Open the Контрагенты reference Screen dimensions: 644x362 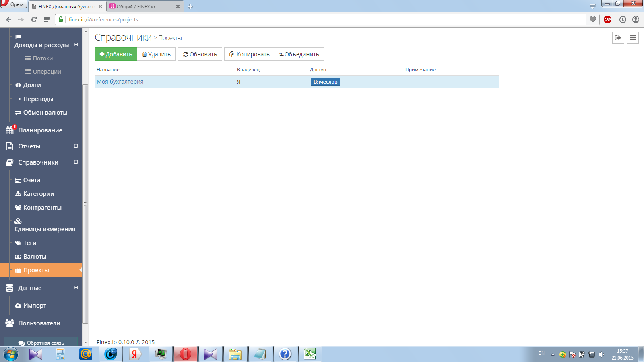[x=38, y=208]
